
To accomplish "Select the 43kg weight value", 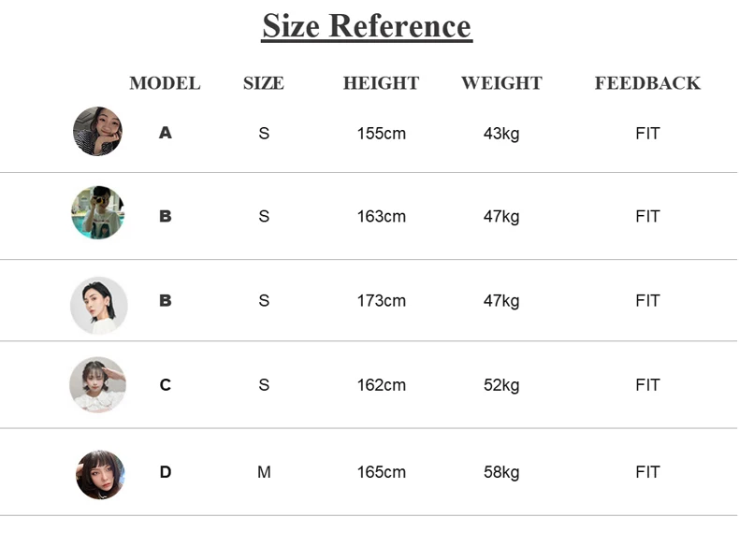I will click(x=501, y=134).
